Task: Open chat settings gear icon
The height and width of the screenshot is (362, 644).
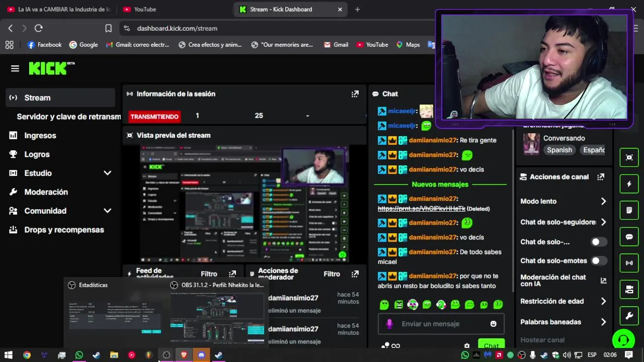Action: (x=467, y=346)
